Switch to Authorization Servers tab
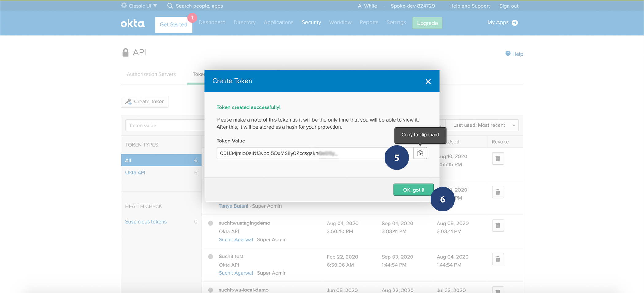The height and width of the screenshot is (293, 644). pyautogui.click(x=151, y=74)
